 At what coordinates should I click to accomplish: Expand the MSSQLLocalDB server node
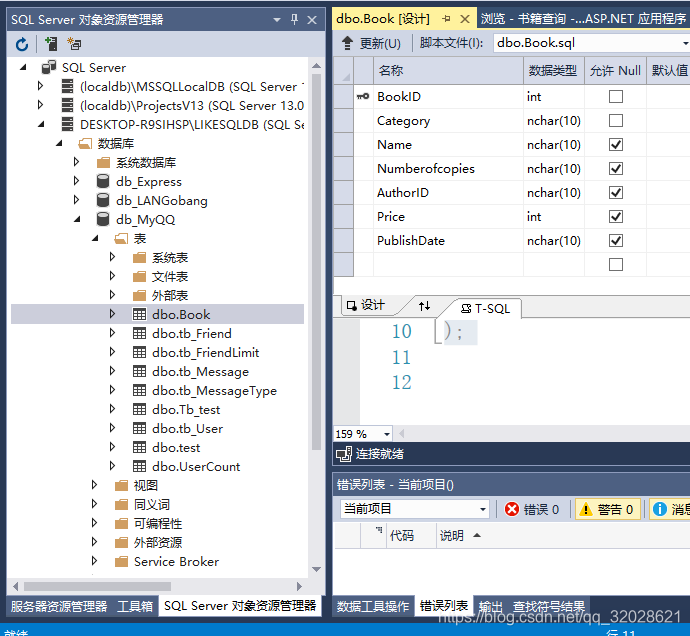point(40,86)
